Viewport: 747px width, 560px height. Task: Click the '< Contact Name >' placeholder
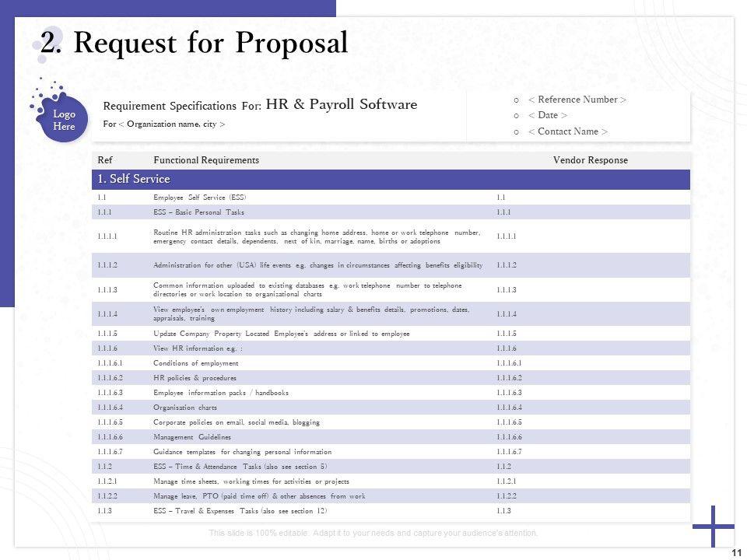(x=567, y=131)
